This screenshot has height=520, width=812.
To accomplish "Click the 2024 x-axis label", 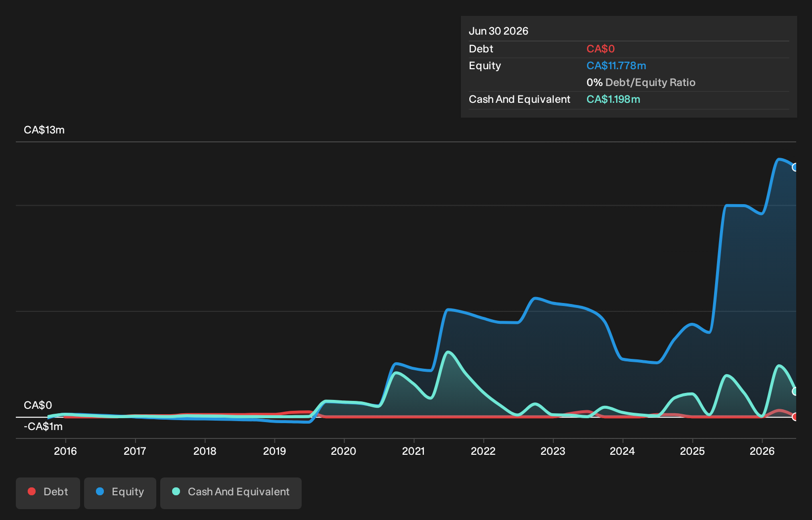I will pos(623,451).
